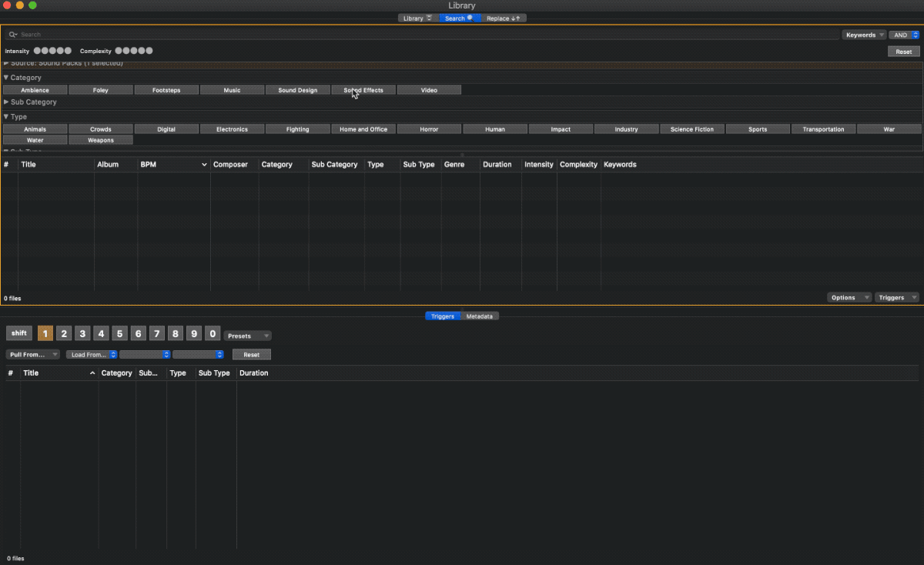Viewport: 924px width, 565px height.
Task: Select the Search tab
Action: pyautogui.click(x=460, y=18)
